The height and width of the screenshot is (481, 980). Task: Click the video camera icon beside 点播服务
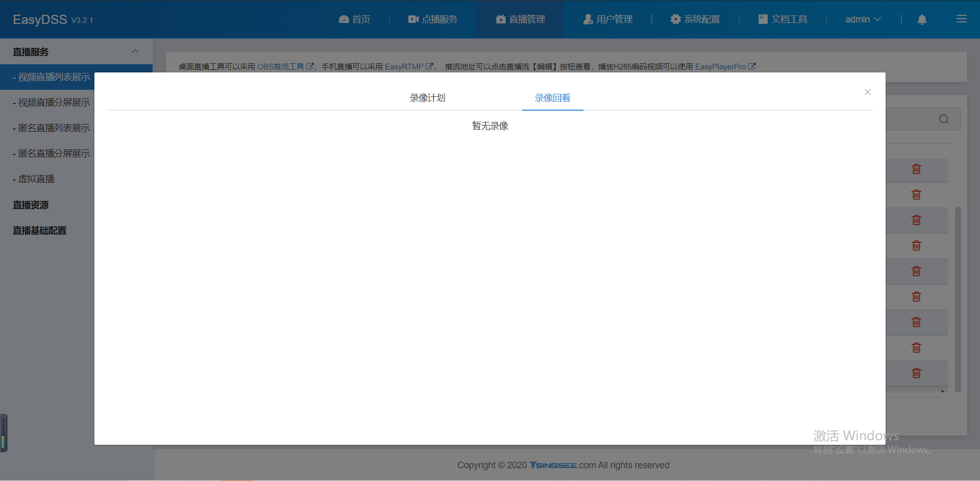(x=413, y=19)
